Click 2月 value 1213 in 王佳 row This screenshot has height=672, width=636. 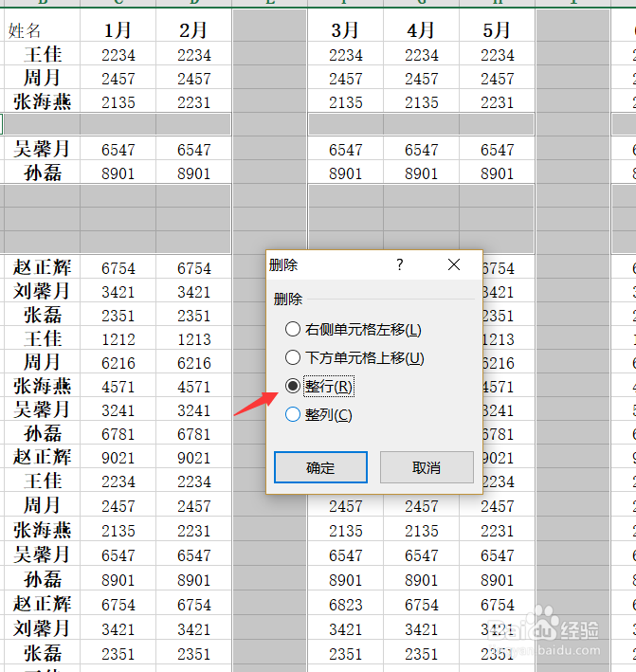point(193,338)
